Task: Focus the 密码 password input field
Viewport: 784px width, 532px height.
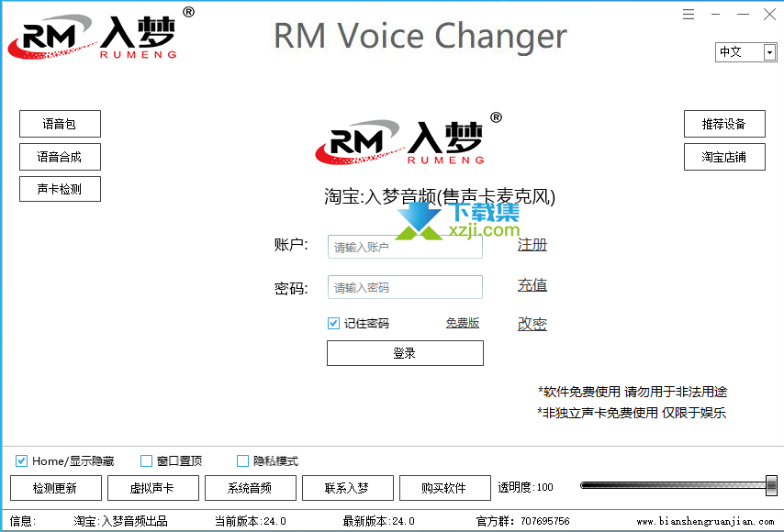Action: pos(405,287)
